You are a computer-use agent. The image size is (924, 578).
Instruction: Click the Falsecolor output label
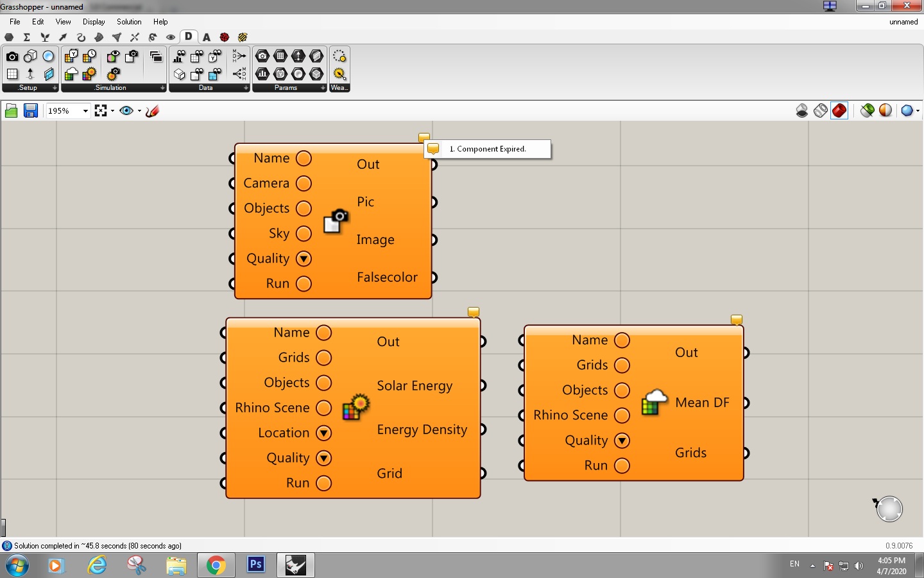point(387,277)
